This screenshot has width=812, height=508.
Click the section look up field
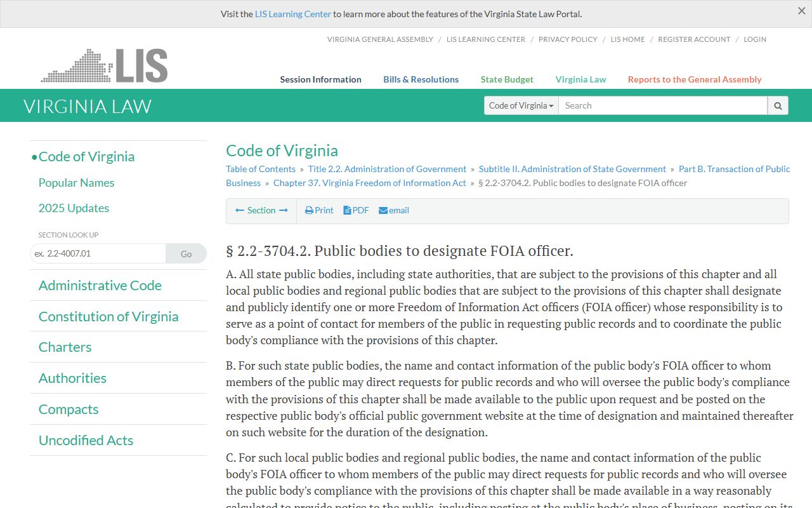(98, 253)
